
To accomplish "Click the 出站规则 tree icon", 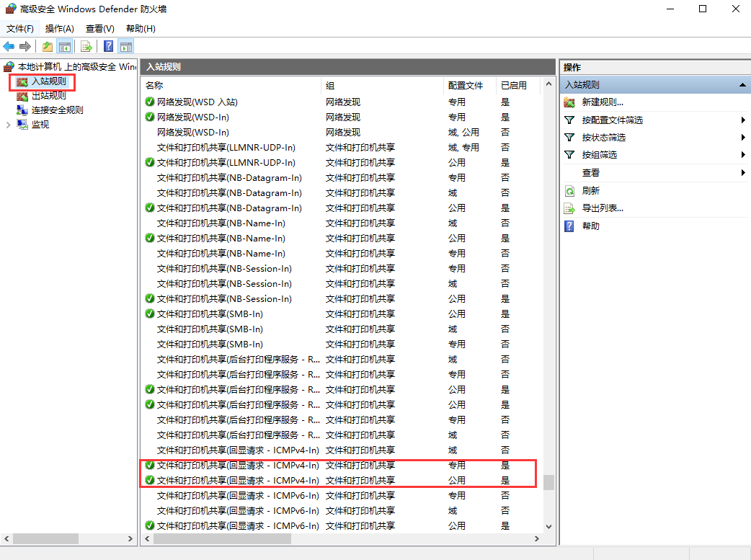I will (x=22, y=96).
